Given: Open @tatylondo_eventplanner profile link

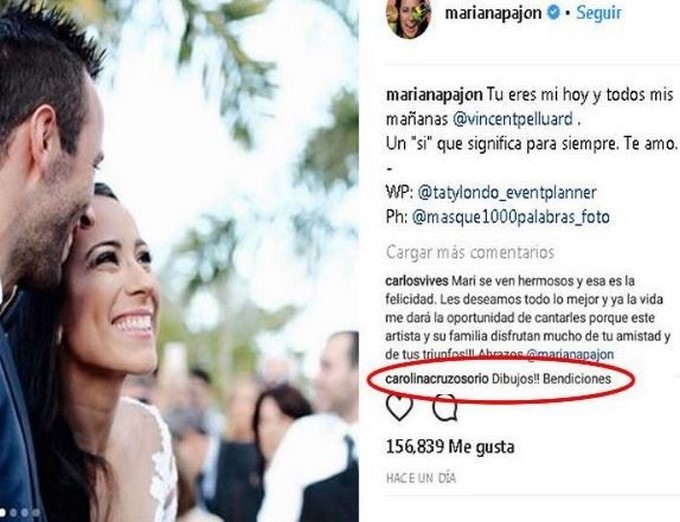Looking at the screenshot, I should (x=507, y=192).
